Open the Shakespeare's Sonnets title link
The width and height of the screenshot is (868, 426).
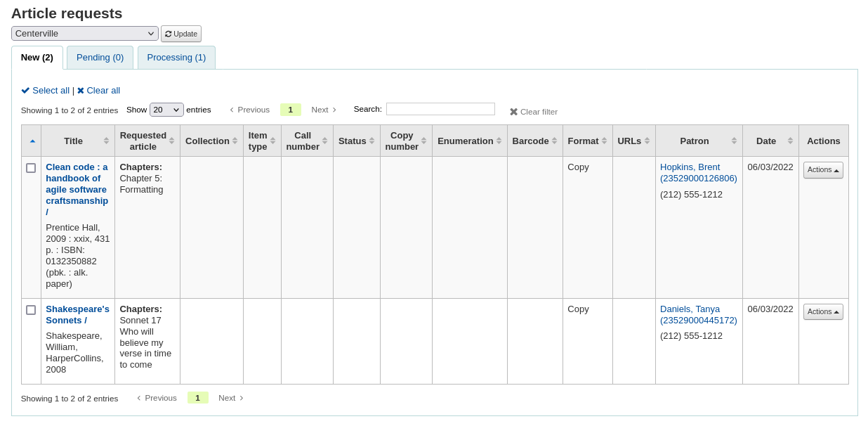pos(77,314)
